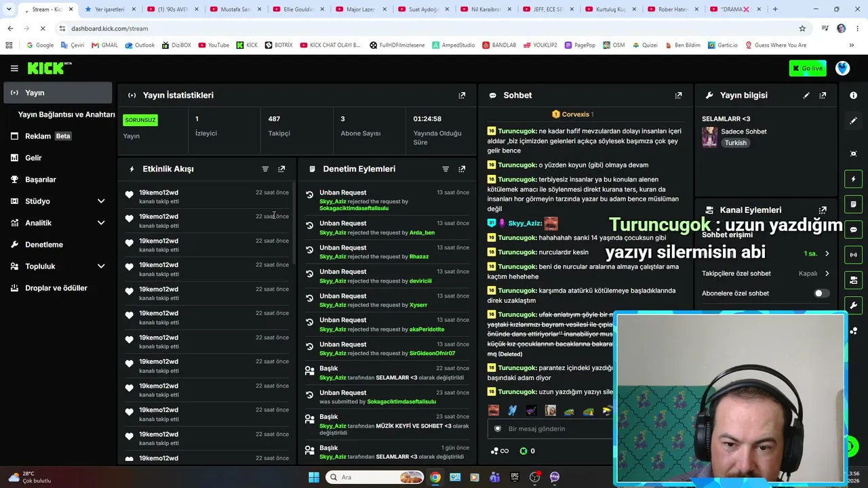Open Chrome from the taskbar
This screenshot has height=488, width=868.
435,477
